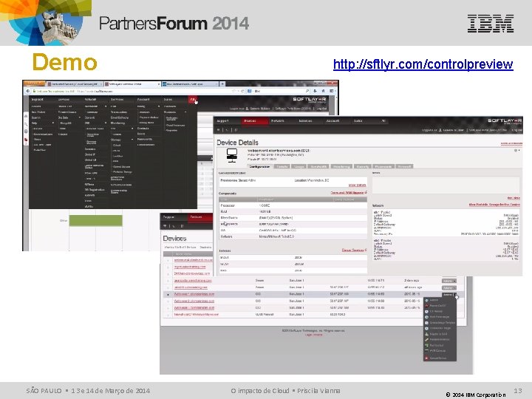The width and height of the screenshot is (532, 399).
Task: Click the computer device icon in Device Details
Action: (232, 155)
